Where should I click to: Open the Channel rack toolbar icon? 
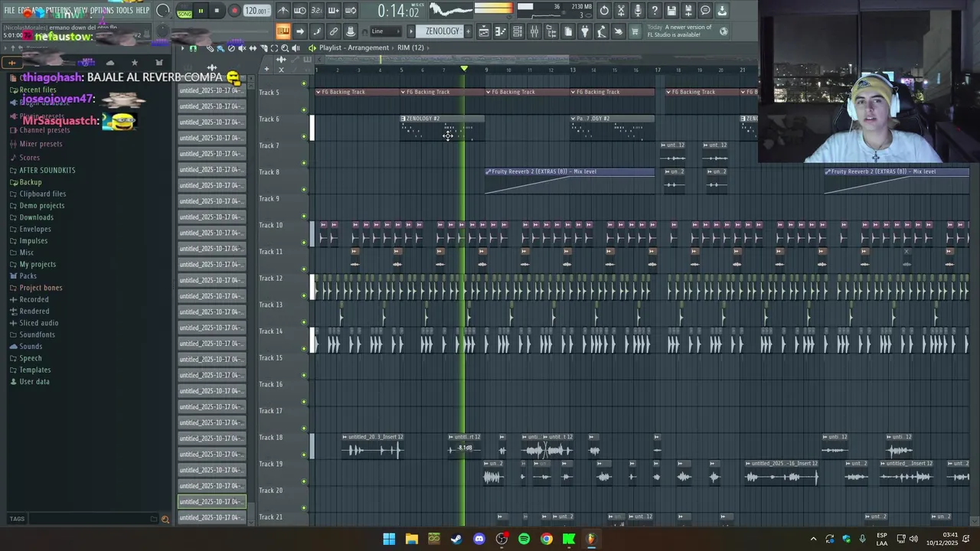pyautogui.click(x=518, y=31)
